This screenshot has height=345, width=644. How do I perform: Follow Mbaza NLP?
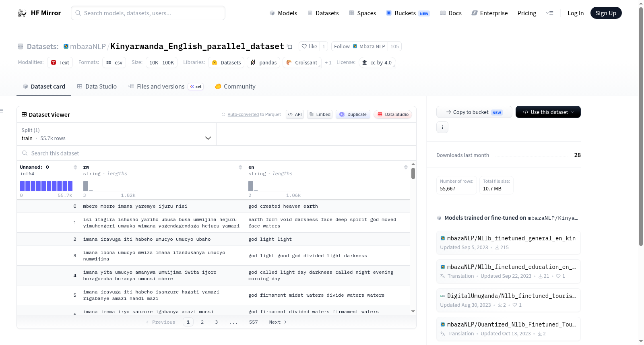point(359,46)
